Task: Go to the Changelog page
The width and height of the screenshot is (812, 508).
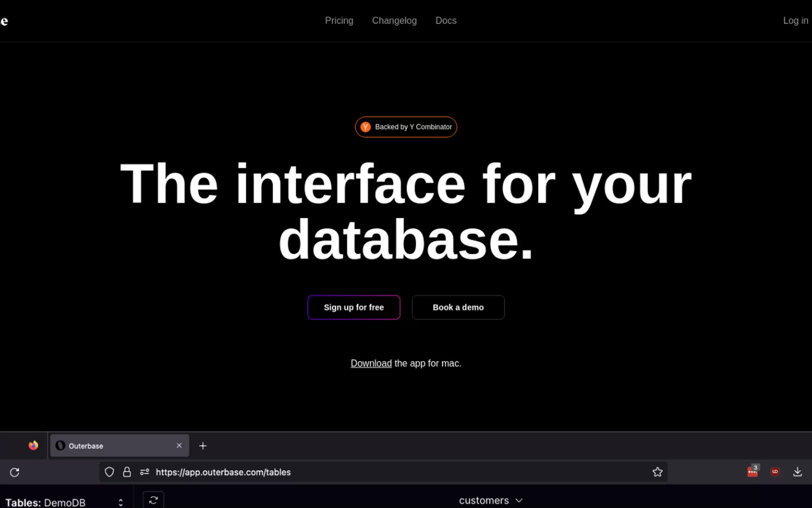Action: [x=394, y=20]
